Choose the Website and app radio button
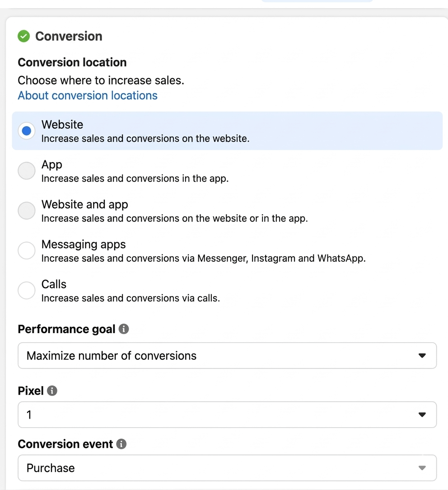Viewport: 448px width, 490px height. pyautogui.click(x=27, y=211)
